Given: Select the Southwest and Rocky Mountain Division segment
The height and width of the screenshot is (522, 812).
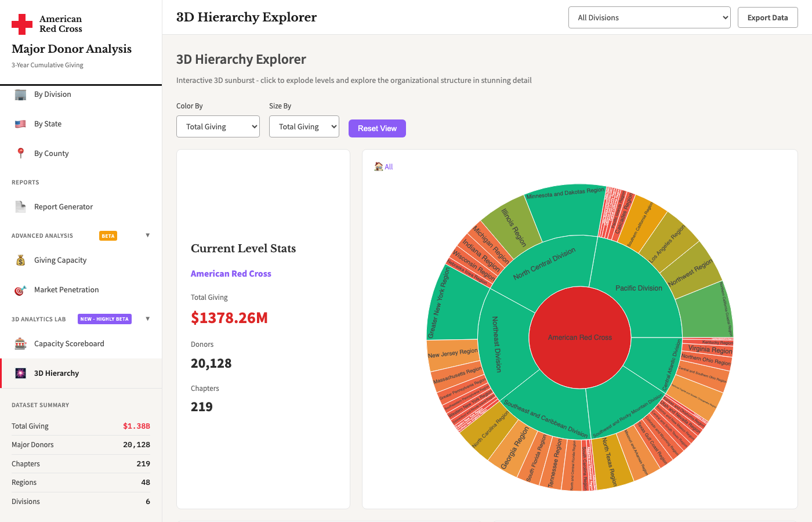Looking at the screenshot, I should click(628, 416).
